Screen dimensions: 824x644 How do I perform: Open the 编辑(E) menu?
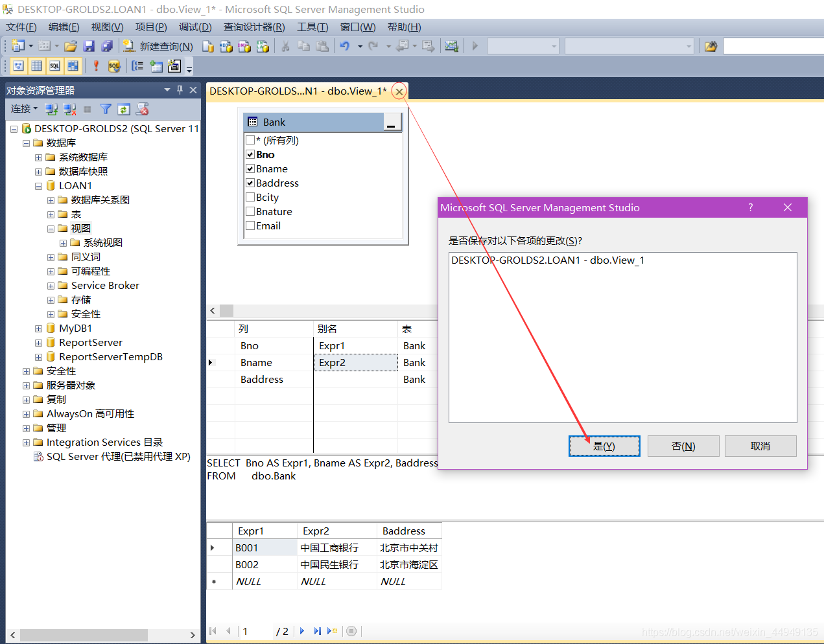(64, 27)
